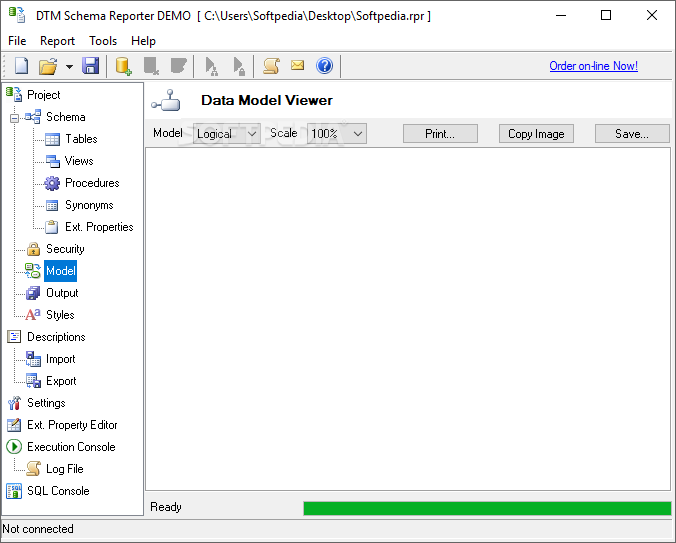The image size is (676, 543).
Task: Collapse the Schema tree node
Action: click(x=15, y=118)
